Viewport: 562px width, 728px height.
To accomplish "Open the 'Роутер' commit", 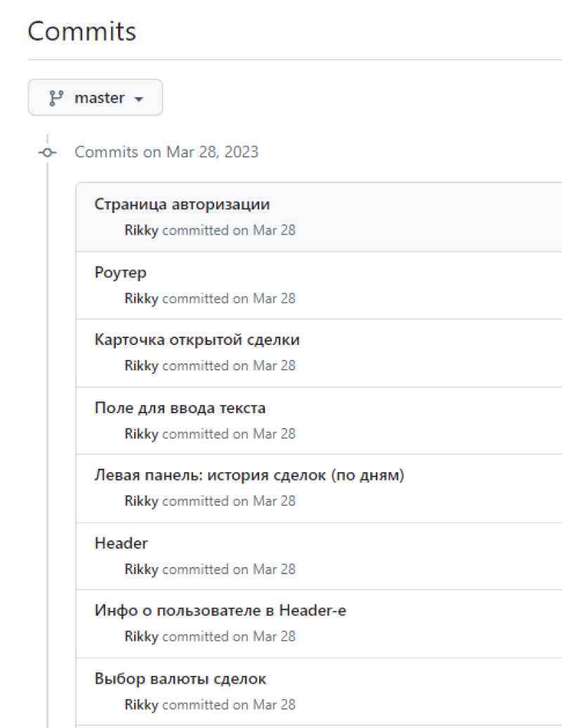I will [120, 273].
